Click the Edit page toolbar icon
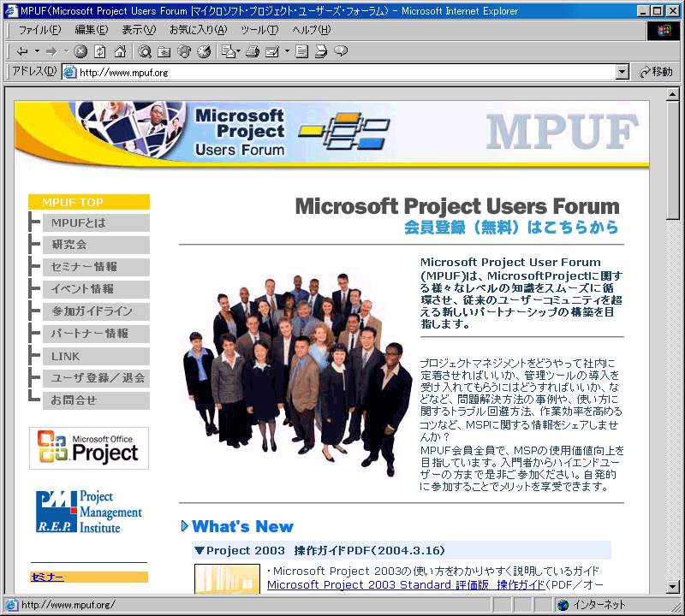Screen dimensions: 685x616 coord(272,51)
